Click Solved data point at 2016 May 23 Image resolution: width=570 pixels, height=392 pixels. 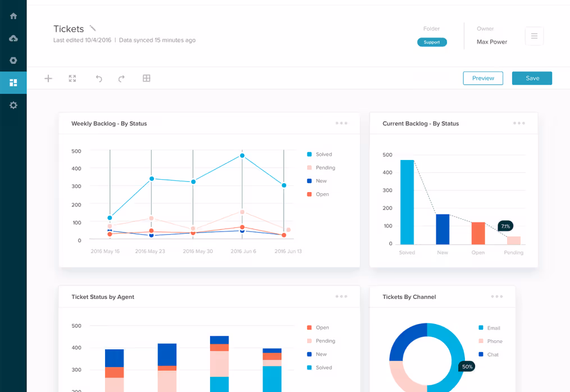(x=152, y=179)
